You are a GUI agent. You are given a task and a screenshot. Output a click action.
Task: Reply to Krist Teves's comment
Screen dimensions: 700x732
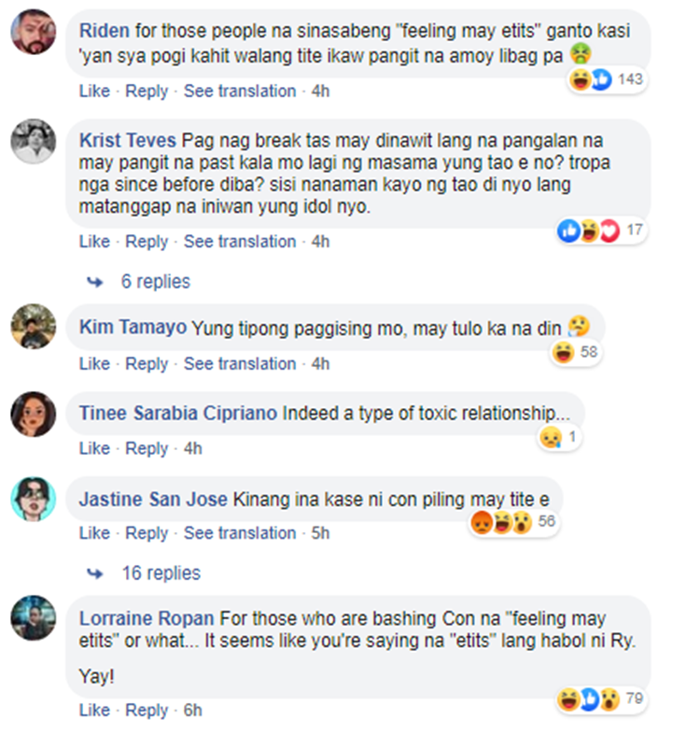point(147,241)
